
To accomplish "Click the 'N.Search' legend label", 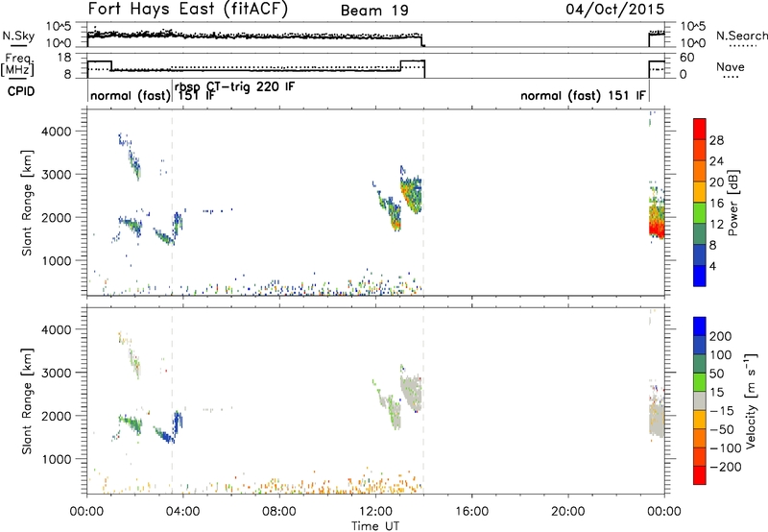I will pos(741,36).
